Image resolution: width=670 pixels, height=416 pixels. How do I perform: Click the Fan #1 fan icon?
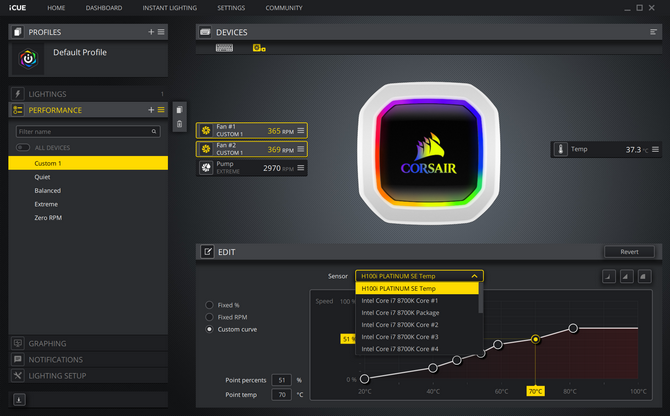(x=206, y=131)
